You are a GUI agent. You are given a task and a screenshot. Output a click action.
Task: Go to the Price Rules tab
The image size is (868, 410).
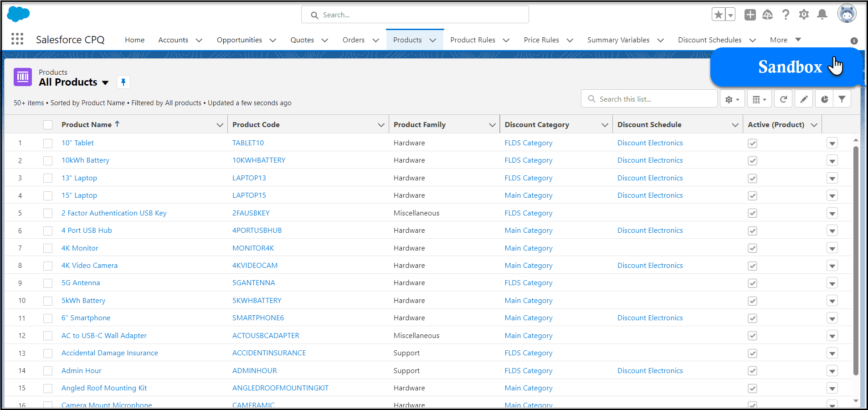coord(541,40)
